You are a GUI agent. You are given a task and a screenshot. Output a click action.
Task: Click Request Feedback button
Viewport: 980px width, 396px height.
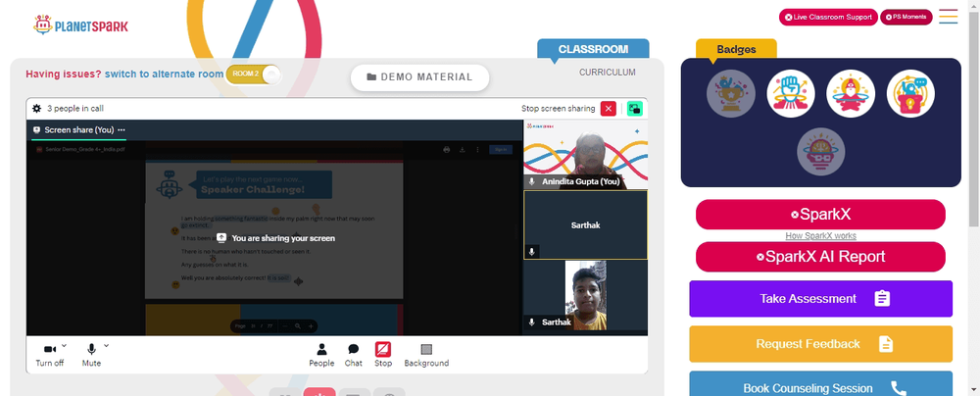(820, 343)
